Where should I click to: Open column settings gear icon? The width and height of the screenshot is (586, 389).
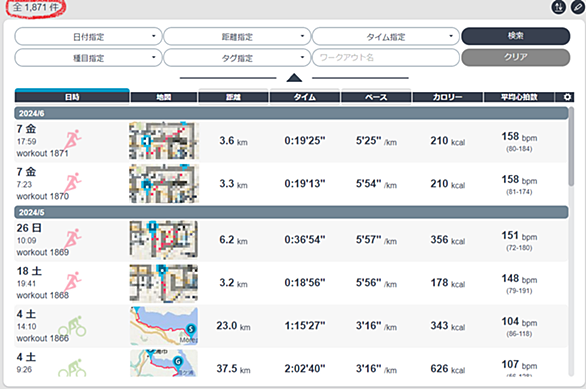[567, 97]
